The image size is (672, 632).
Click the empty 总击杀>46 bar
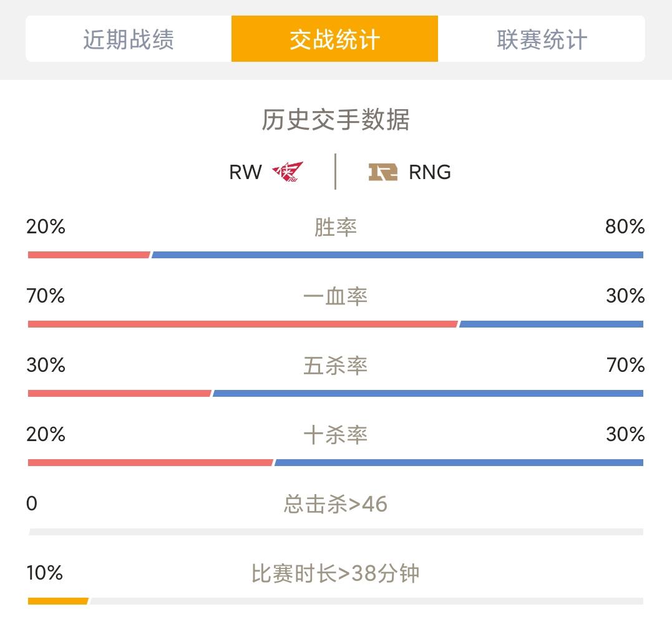click(336, 532)
